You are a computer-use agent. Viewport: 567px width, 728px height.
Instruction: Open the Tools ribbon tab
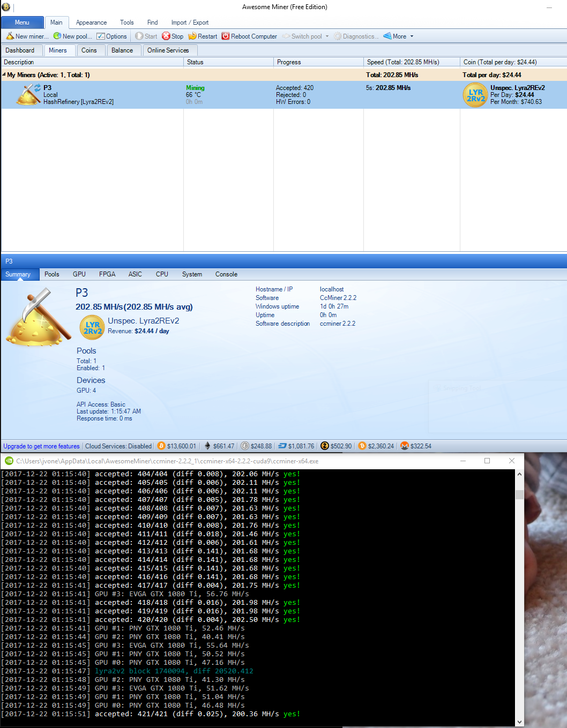pyautogui.click(x=127, y=22)
